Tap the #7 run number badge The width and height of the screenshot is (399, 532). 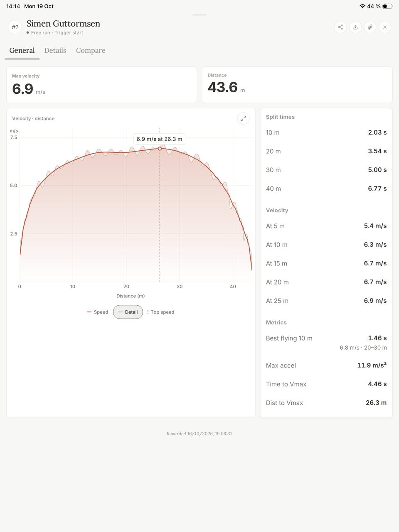tap(15, 27)
